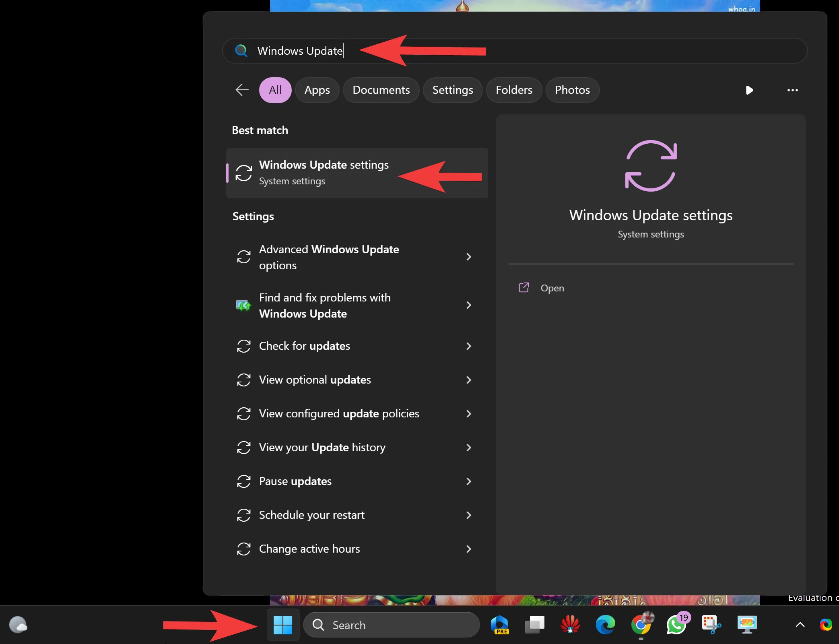Expand Pause updates chevron arrow
This screenshot has width=839, height=644.
point(468,481)
